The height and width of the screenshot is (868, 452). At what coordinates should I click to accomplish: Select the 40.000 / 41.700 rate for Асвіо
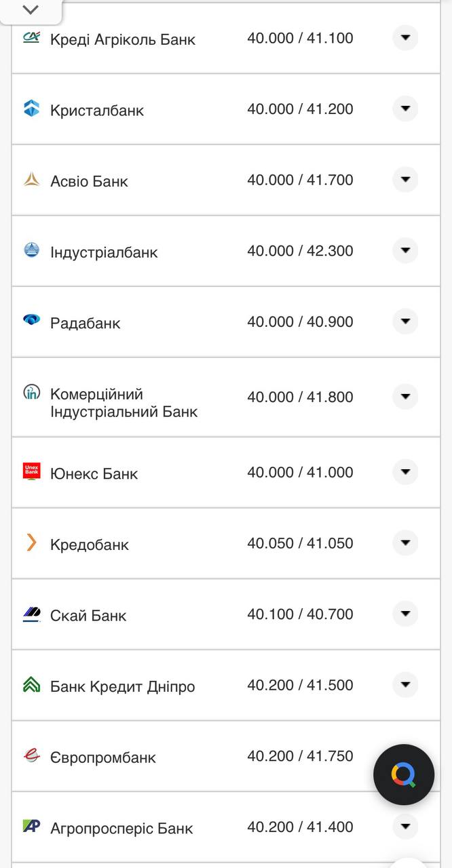301,180
